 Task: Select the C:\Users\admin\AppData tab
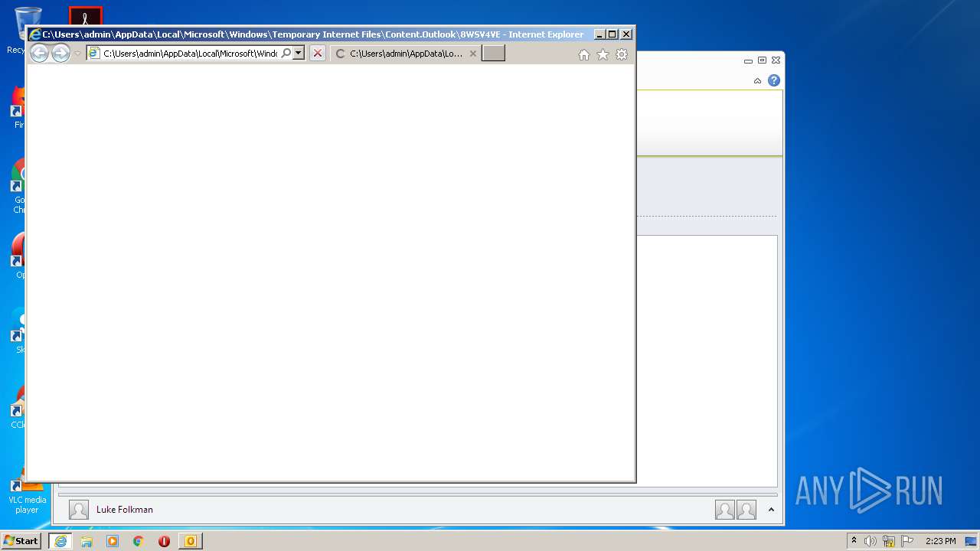[x=406, y=54]
